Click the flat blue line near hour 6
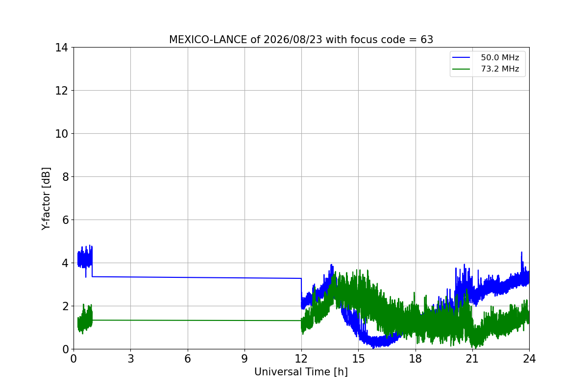Image resolution: width=588 pixels, height=392 pixels. coord(188,277)
